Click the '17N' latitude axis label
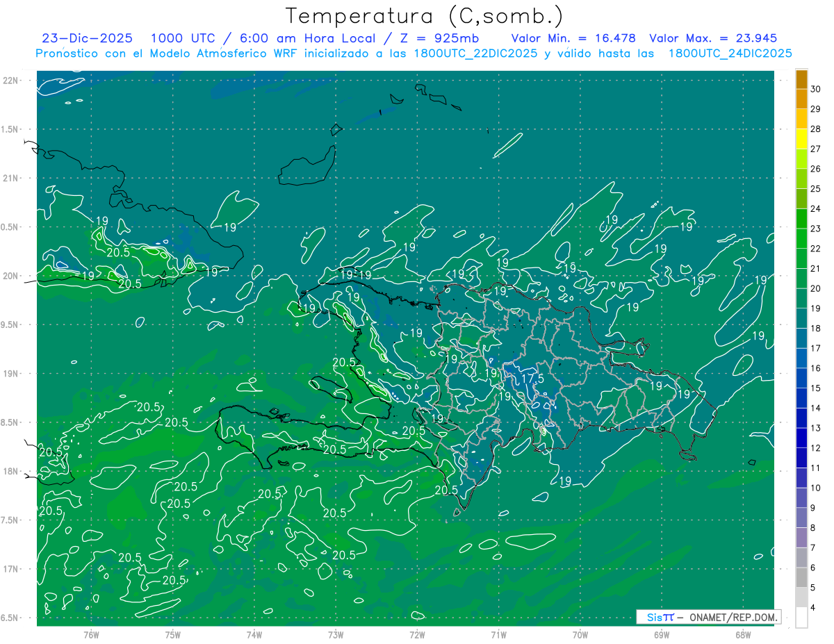 pyautogui.click(x=12, y=569)
